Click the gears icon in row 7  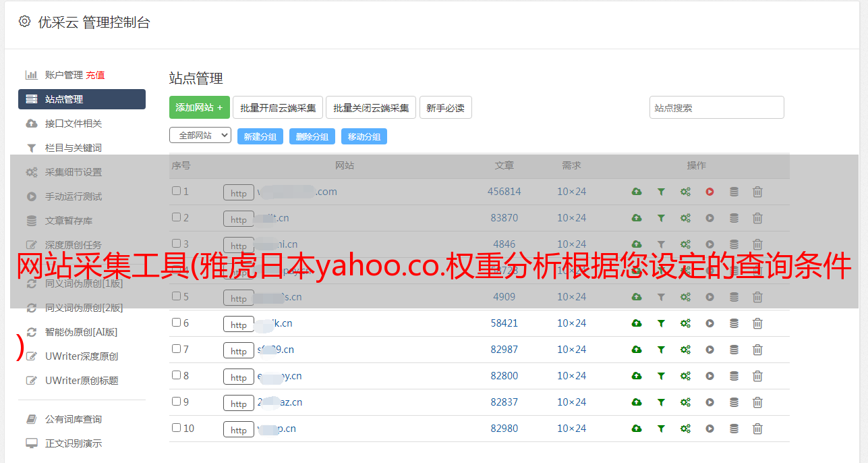[685, 350]
